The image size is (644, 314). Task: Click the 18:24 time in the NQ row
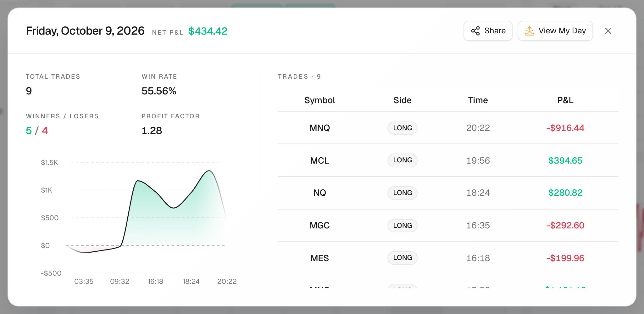[478, 193]
